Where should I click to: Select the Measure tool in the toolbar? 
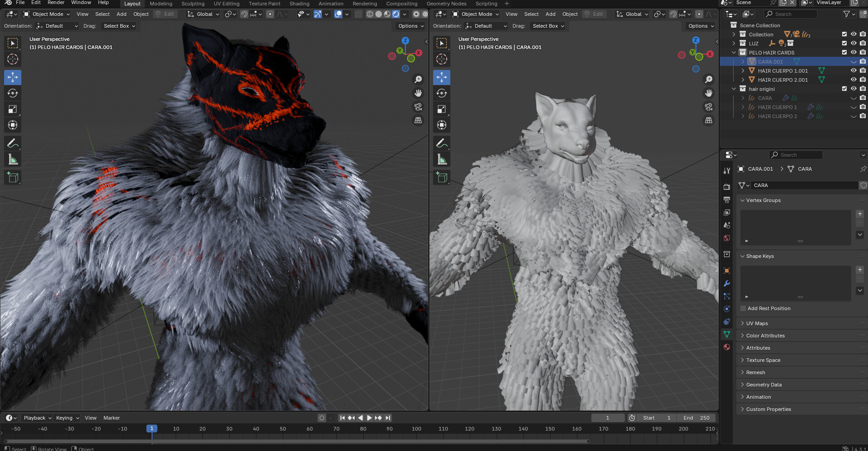[x=13, y=159]
